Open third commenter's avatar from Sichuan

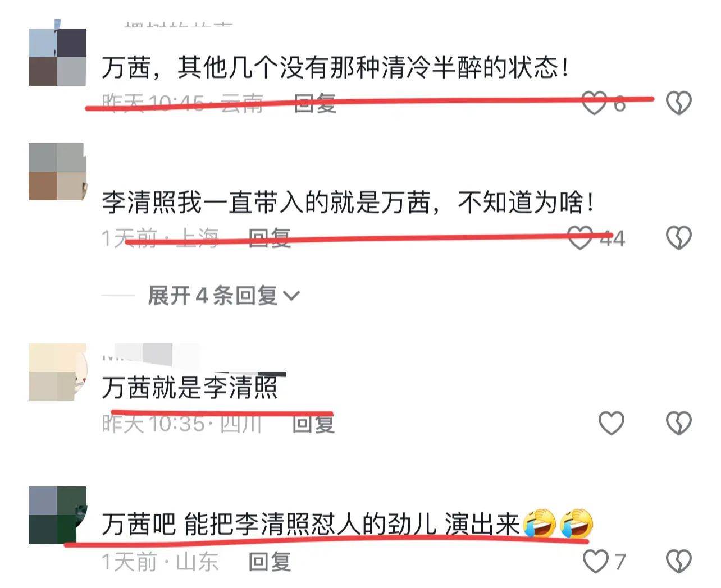point(57,371)
